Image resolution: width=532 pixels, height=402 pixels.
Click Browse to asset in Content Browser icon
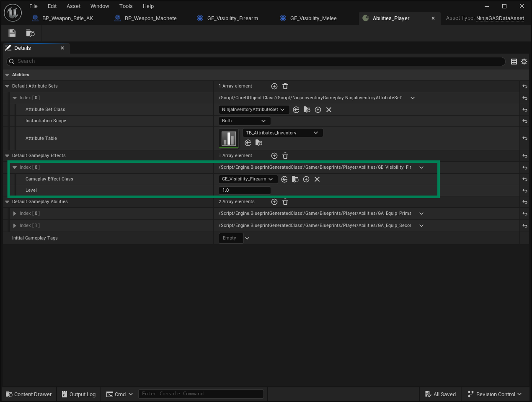[30, 33]
